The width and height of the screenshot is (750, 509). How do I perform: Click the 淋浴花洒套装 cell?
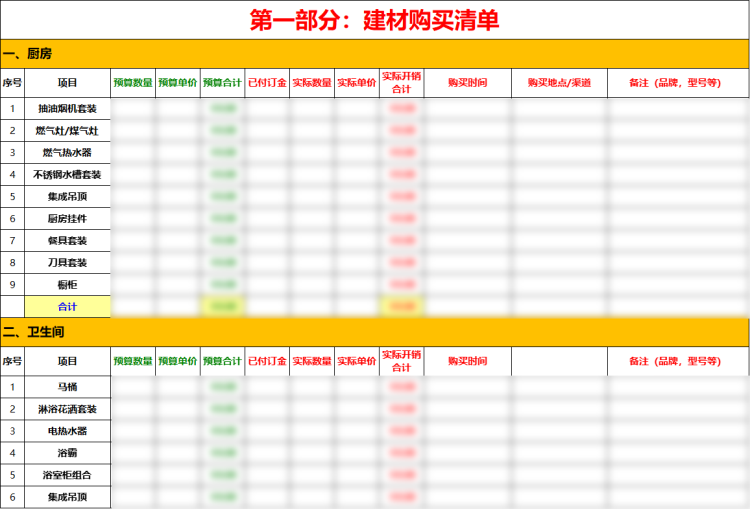pyautogui.click(x=67, y=408)
